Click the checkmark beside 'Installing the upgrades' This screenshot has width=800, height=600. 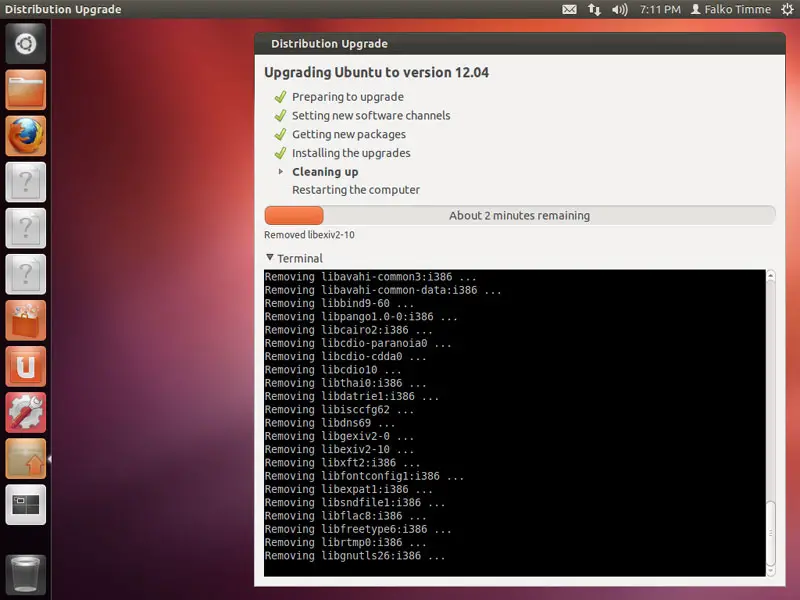coord(280,153)
